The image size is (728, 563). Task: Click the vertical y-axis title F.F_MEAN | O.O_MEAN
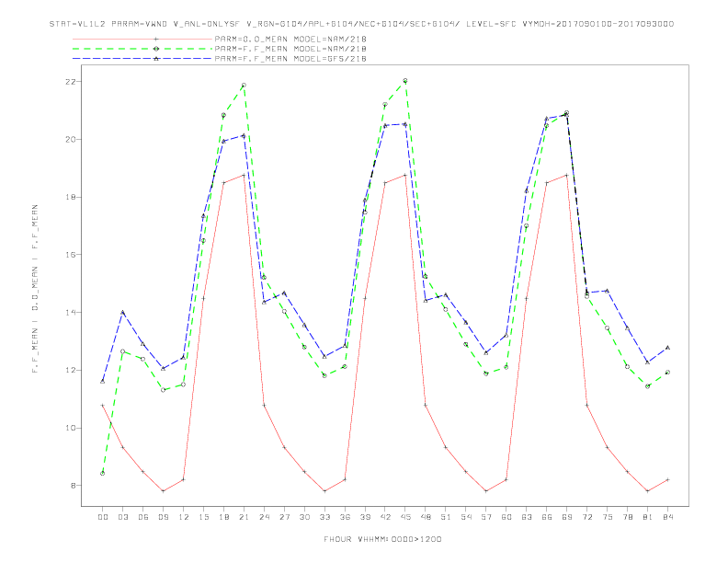pyautogui.click(x=35, y=289)
